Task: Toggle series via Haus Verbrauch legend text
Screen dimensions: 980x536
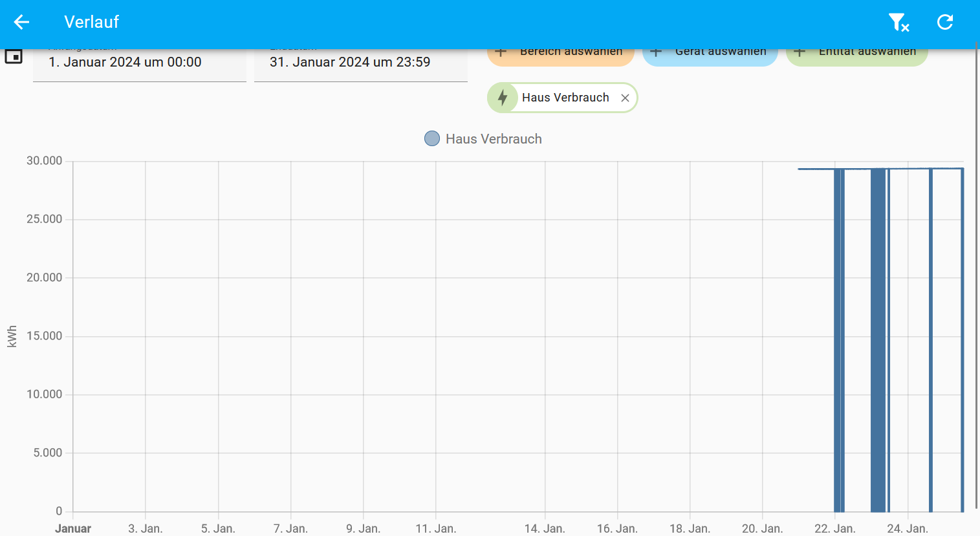Action: [494, 139]
